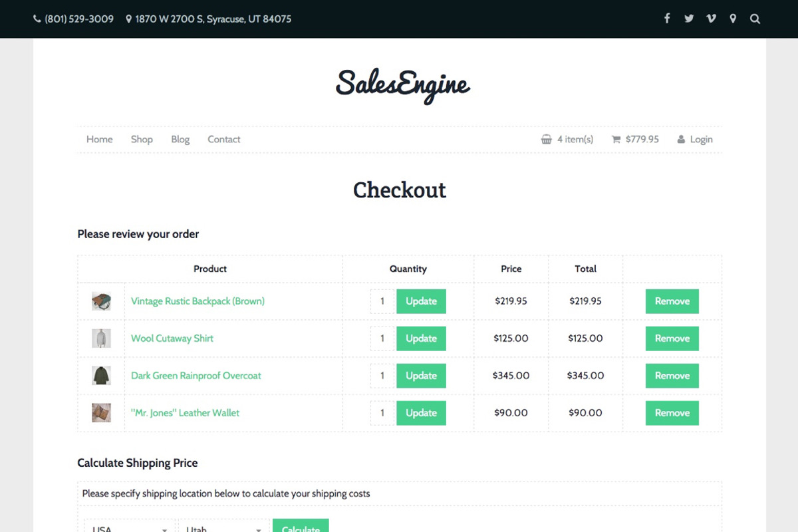Open the Contact menu item

tap(224, 140)
